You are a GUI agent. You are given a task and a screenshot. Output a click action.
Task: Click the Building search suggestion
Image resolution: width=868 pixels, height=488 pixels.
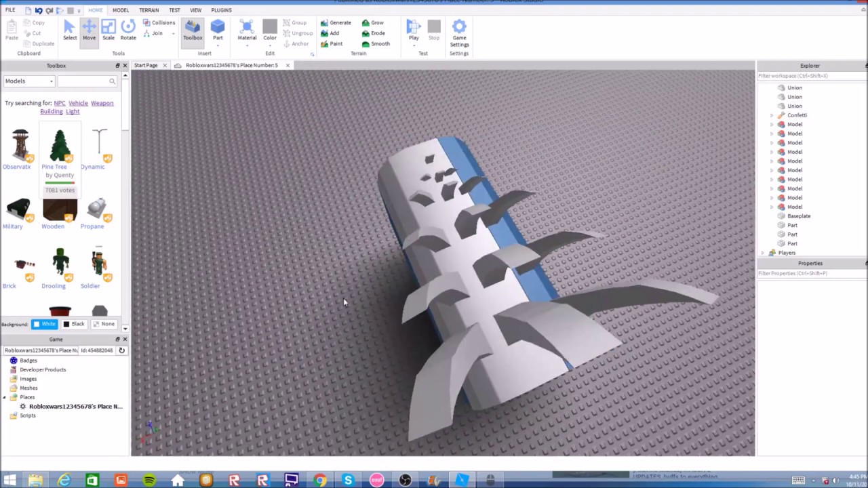[x=51, y=111]
